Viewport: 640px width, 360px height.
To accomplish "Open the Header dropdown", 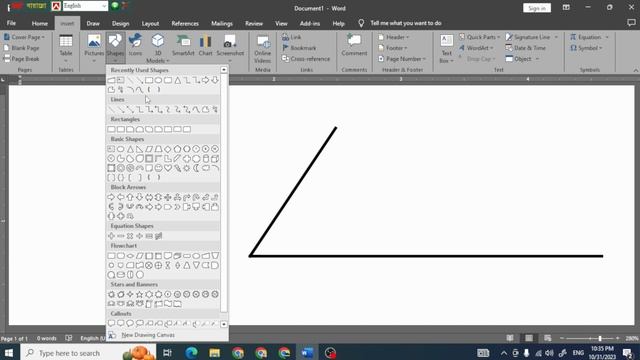I will point(393,37).
